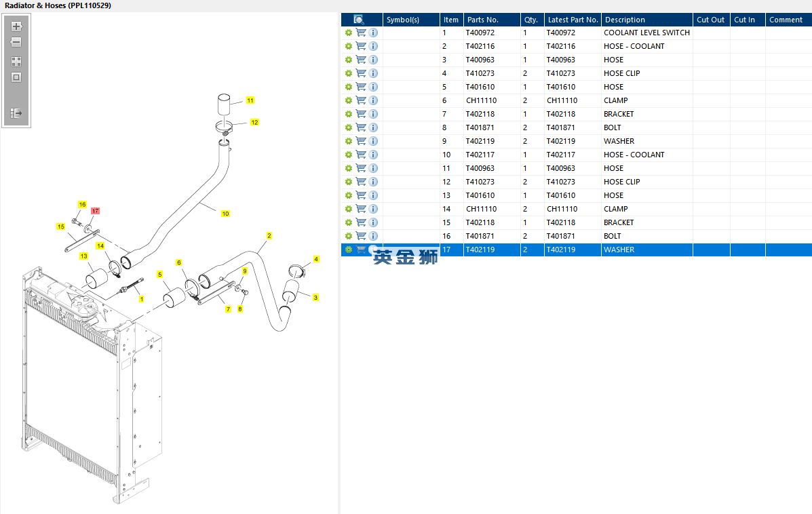The image size is (812, 514).
Task: Open info for T402116 HOSE - COOLANT
Action: (373, 46)
